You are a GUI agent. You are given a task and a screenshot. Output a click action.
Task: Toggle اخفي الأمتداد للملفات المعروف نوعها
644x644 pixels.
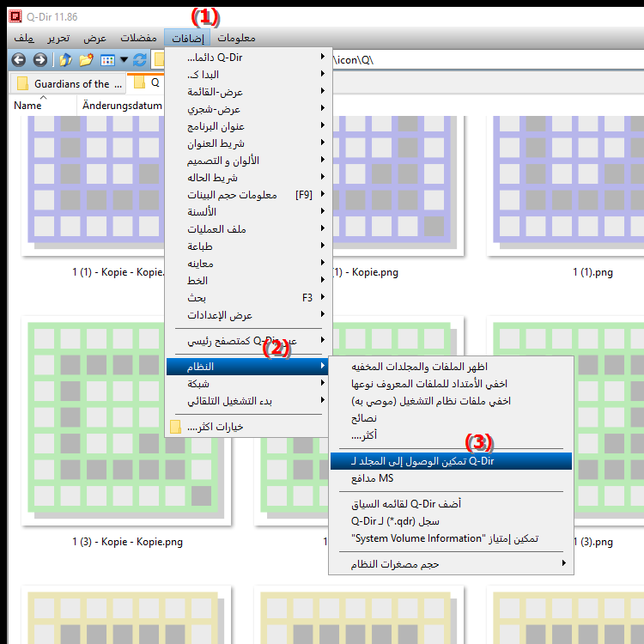coord(451,384)
